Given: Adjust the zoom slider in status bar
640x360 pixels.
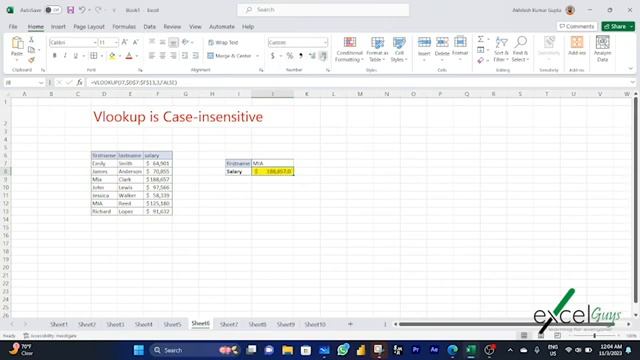Looking at the screenshot, I should 594,336.
